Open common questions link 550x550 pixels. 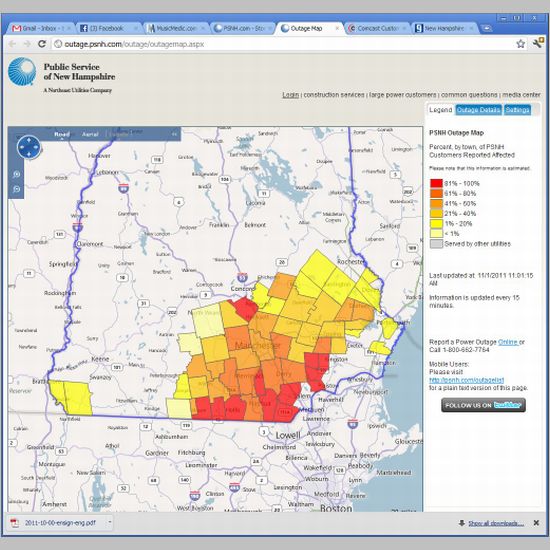[469, 95]
